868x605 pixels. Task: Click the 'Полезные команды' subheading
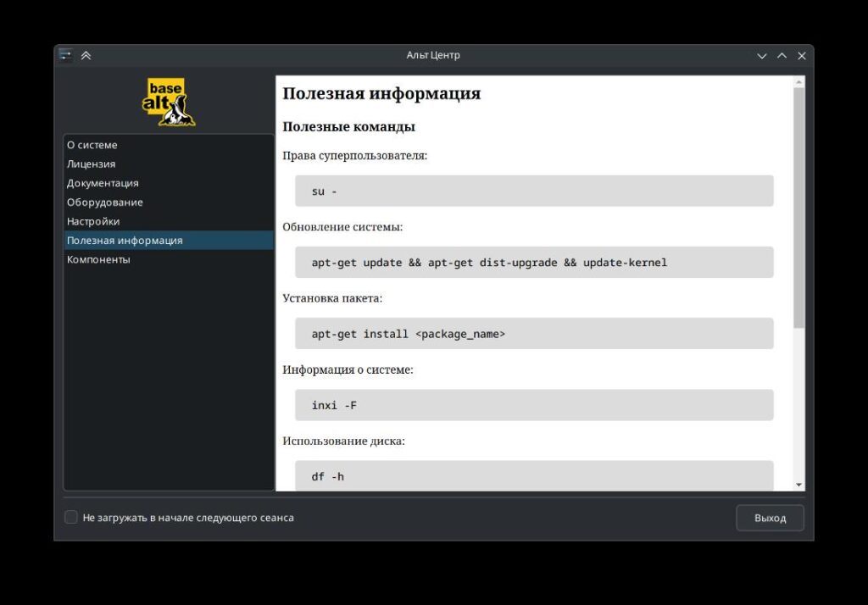[x=348, y=127]
